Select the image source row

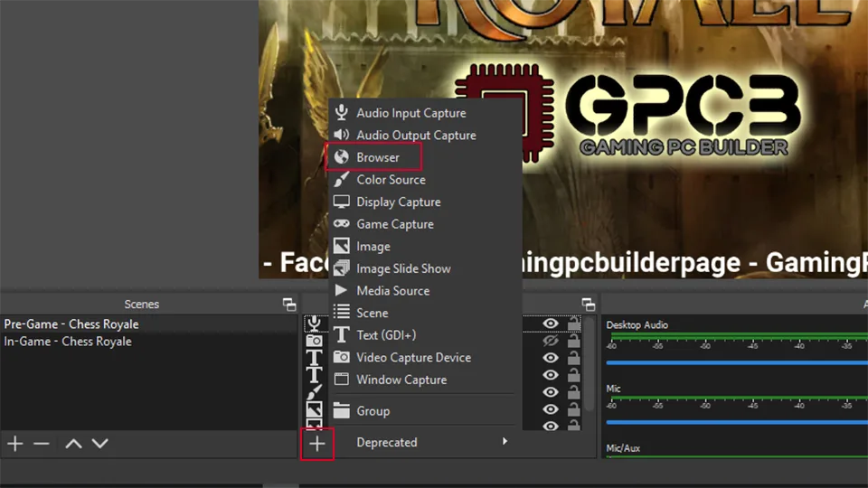(x=315, y=409)
